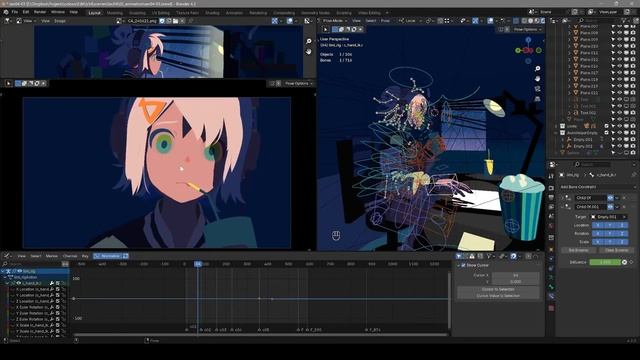Disable Plane.012 render camera toggle
This screenshot has height=360, width=640.
click(x=633, y=60)
